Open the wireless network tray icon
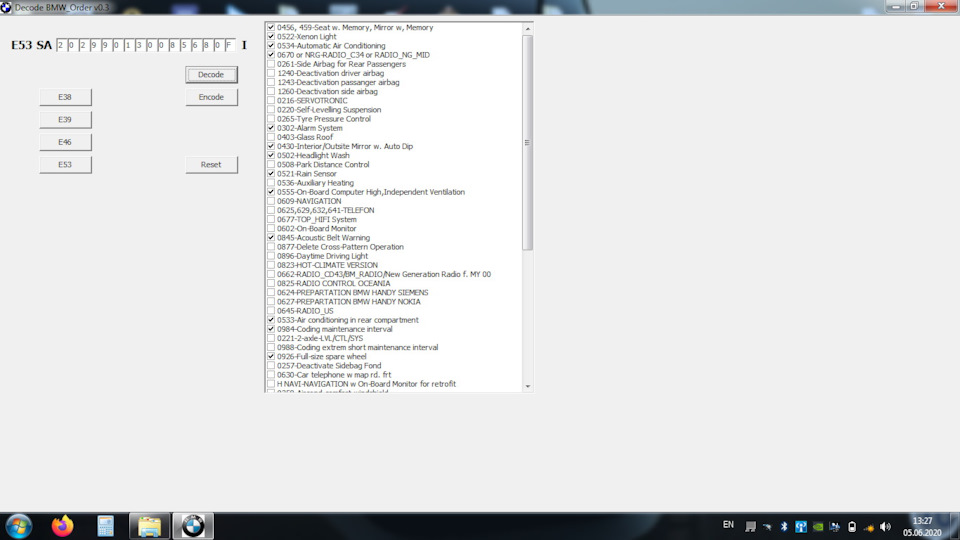 pos(801,527)
